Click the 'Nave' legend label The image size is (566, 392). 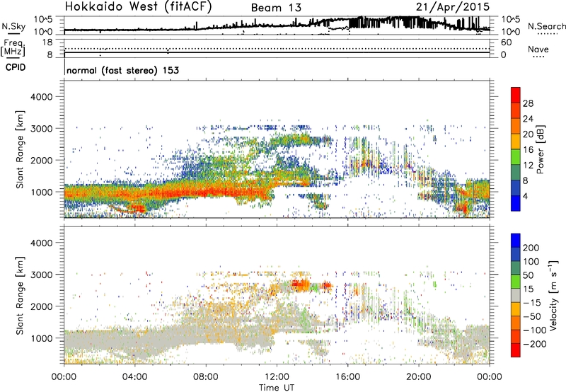coord(538,50)
